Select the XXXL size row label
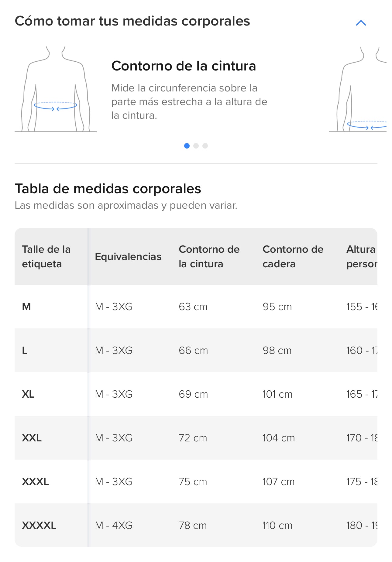392x562 pixels. pos(35,481)
